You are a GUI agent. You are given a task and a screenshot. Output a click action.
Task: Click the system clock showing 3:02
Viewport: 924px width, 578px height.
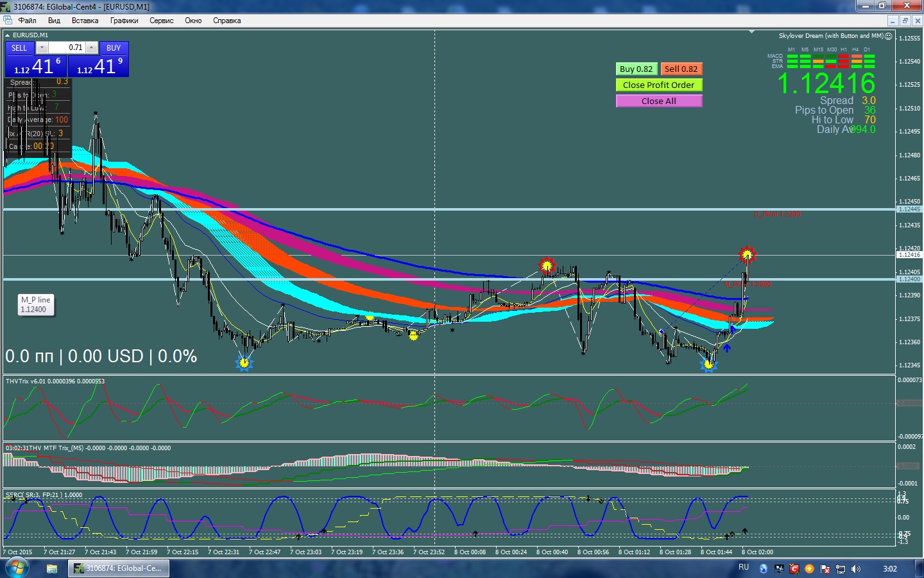[x=890, y=568]
